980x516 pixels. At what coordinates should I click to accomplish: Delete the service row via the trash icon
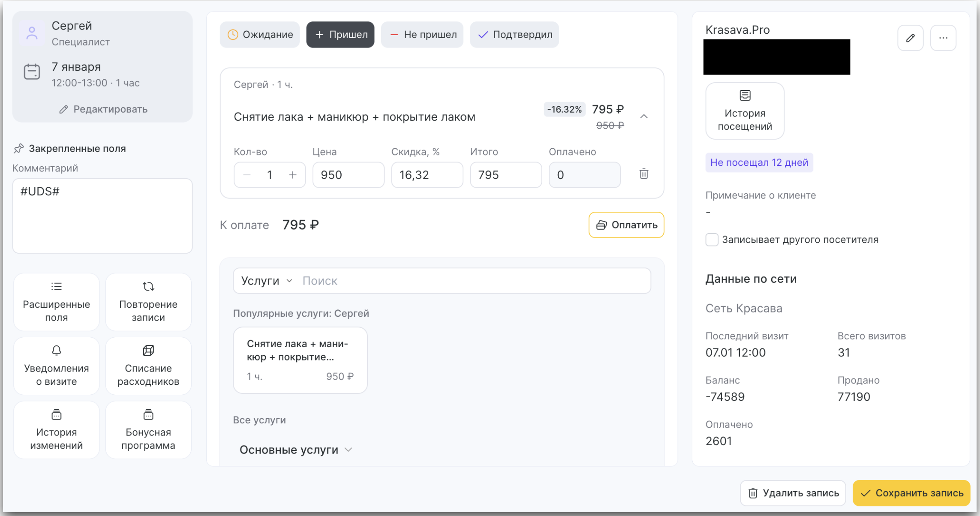pyautogui.click(x=643, y=174)
